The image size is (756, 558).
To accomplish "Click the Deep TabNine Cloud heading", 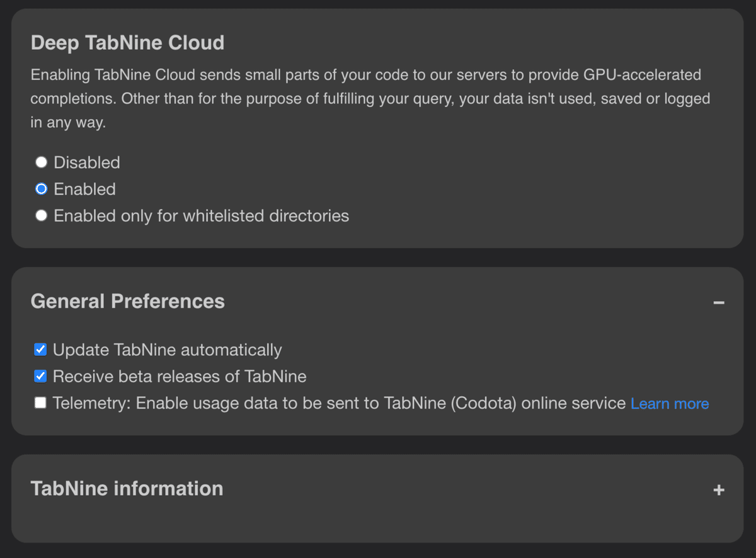I will [127, 43].
